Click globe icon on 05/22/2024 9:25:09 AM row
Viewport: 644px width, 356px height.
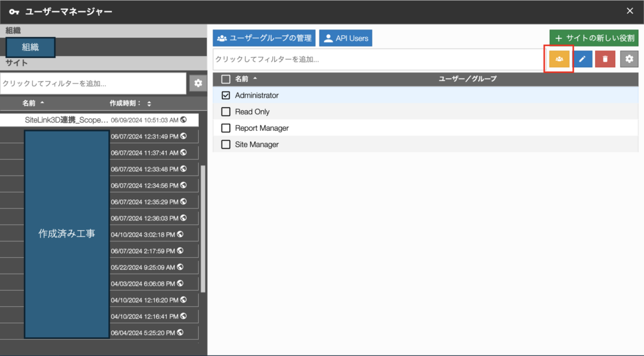[180, 267]
